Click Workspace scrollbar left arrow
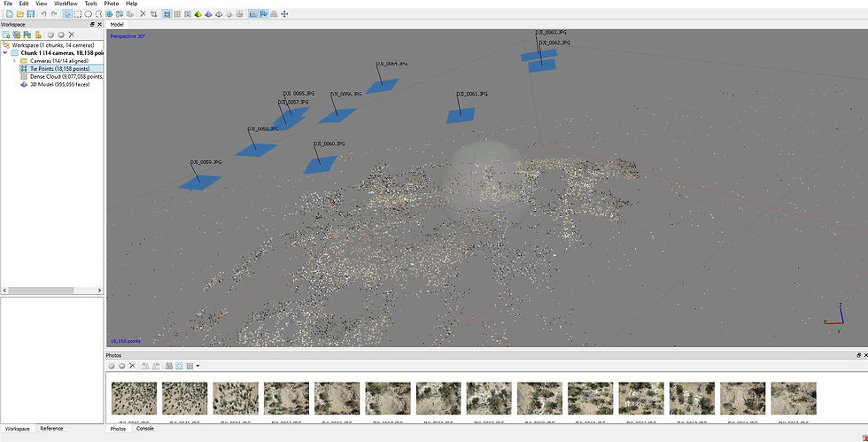This screenshot has width=868, height=442. pyautogui.click(x=4, y=291)
